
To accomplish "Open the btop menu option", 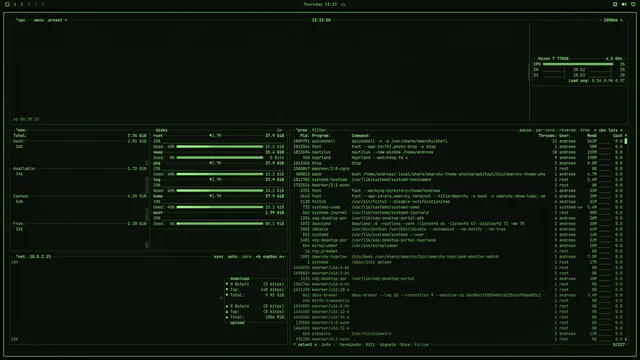I will click(x=39, y=20).
